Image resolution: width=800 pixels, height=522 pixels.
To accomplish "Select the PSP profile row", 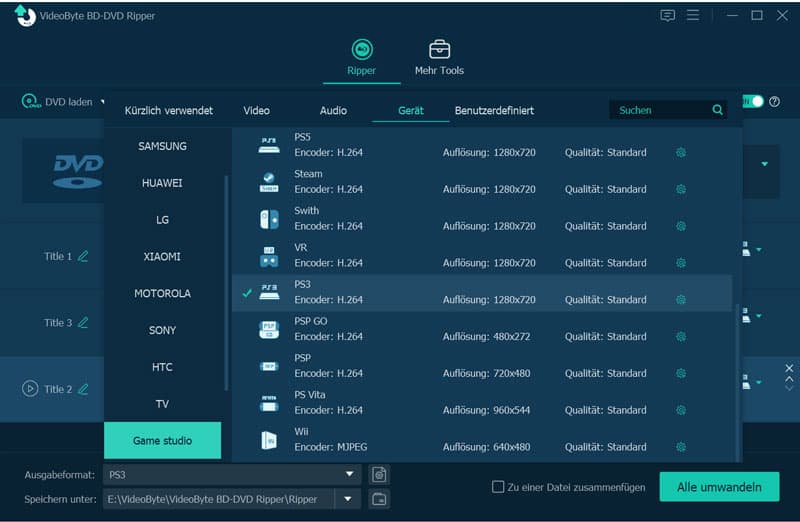I will coord(482,366).
